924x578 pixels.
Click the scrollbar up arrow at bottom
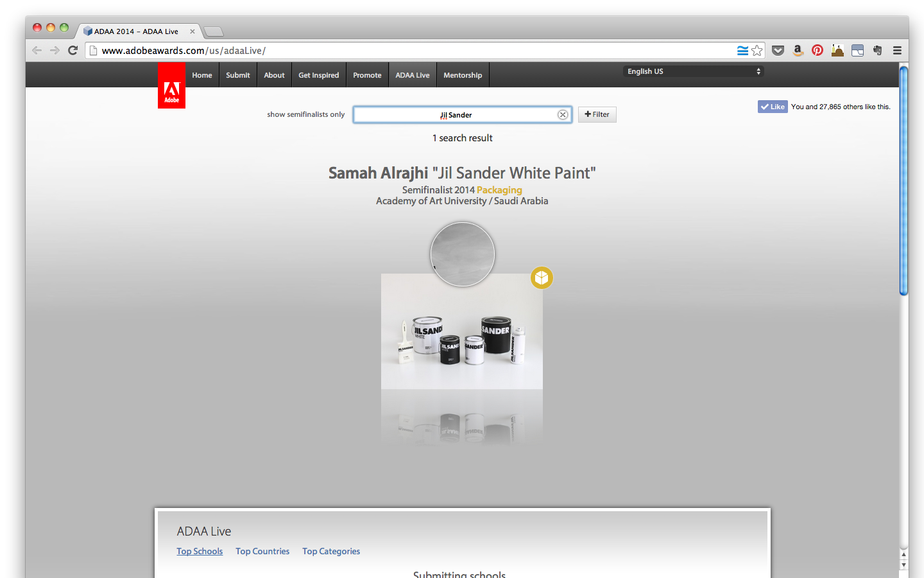click(x=903, y=555)
